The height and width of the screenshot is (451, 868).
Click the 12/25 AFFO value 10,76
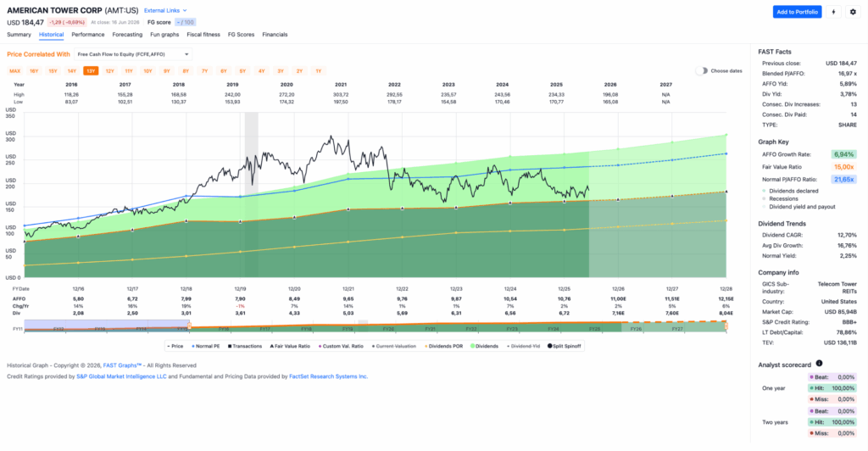point(564,298)
